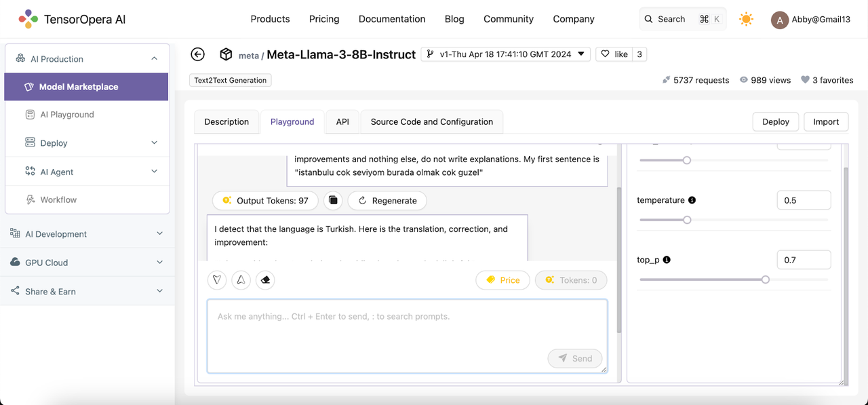This screenshot has width=868, height=405.
Task: Click the TensorOpera AI logo
Action: tap(72, 19)
